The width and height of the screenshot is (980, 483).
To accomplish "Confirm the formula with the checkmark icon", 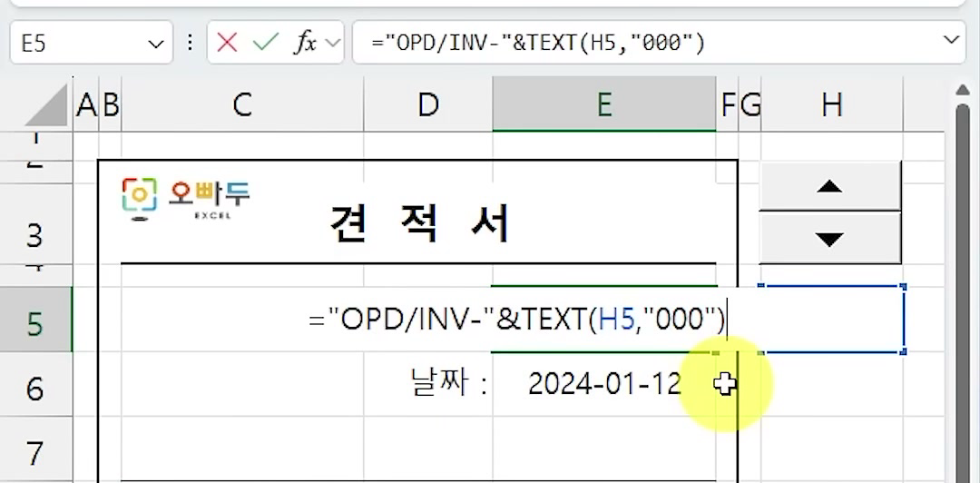I will coord(264,43).
